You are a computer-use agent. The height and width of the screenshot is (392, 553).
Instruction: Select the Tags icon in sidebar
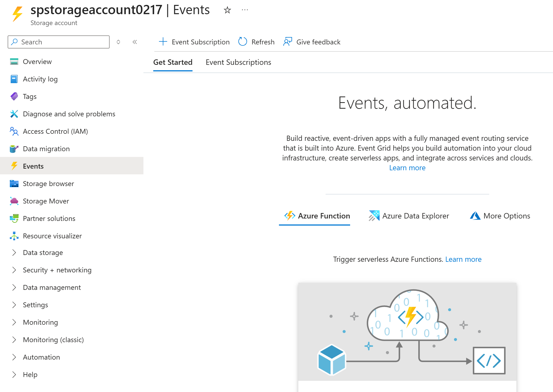pyautogui.click(x=14, y=96)
